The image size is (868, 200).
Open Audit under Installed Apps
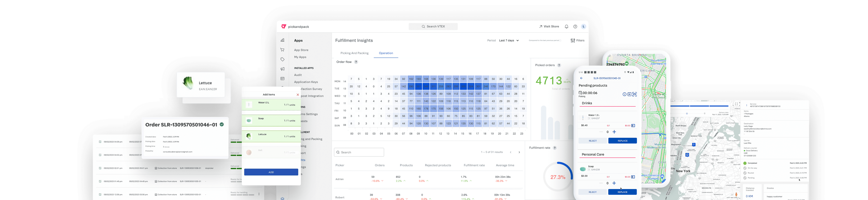click(x=298, y=75)
